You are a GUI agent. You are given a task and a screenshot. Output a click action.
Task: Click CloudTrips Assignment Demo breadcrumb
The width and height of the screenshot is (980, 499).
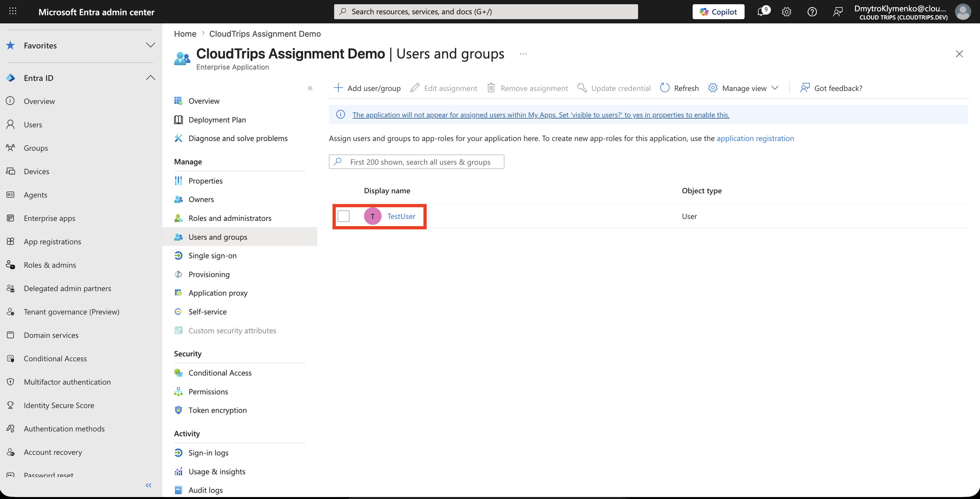tap(265, 34)
